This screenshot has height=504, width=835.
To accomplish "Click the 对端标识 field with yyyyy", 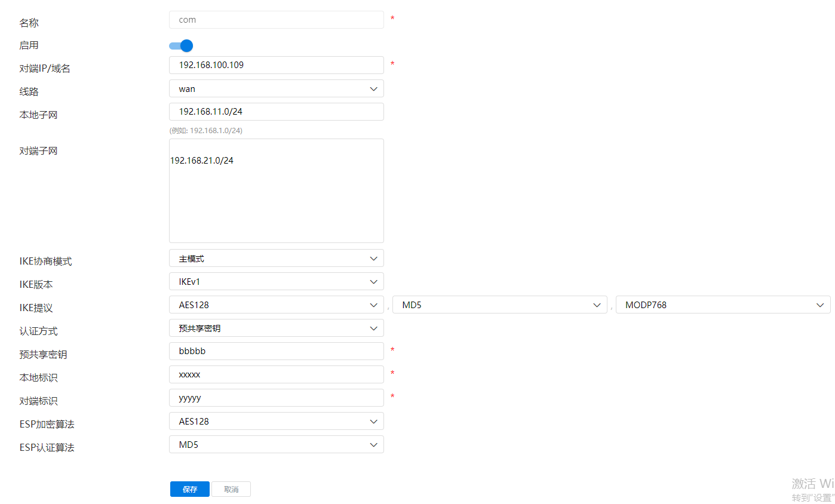I will click(x=276, y=398).
